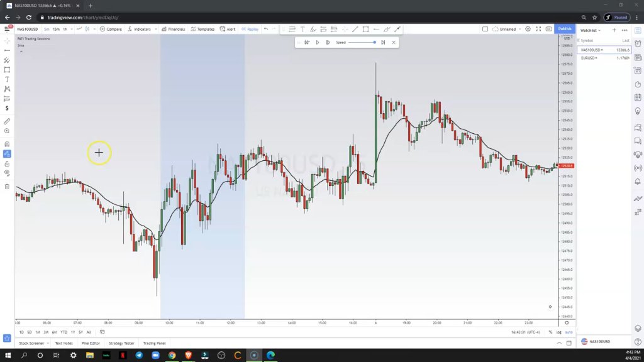644x362 pixels.
Task: Open Financials for the symbol
Action: pos(174,29)
